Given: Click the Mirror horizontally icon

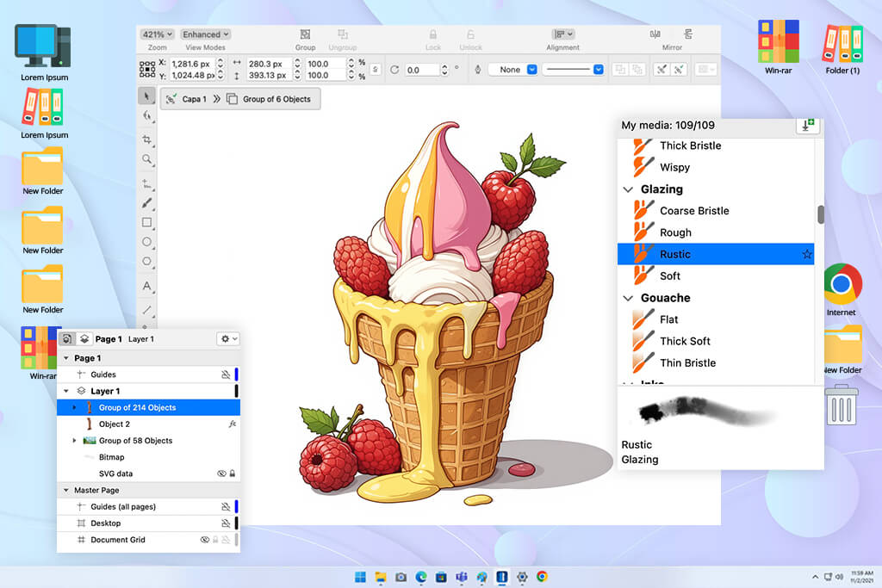Looking at the screenshot, I should [655, 34].
